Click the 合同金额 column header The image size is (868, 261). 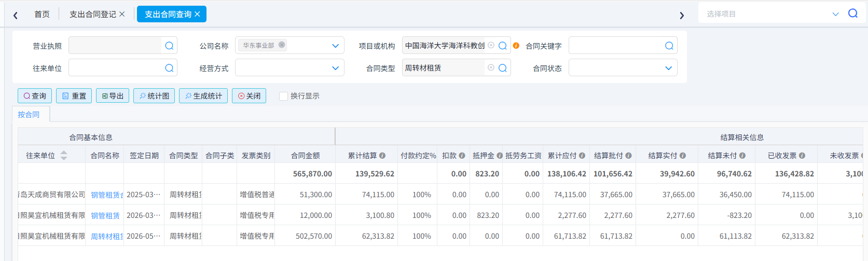[x=305, y=155]
